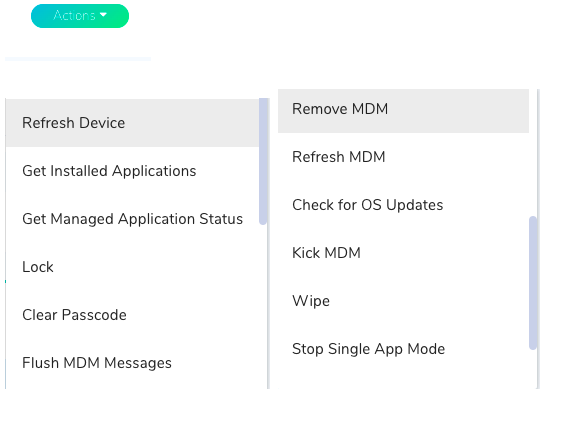Choose Stop Single App Mode
581x424 pixels.
click(403, 349)
